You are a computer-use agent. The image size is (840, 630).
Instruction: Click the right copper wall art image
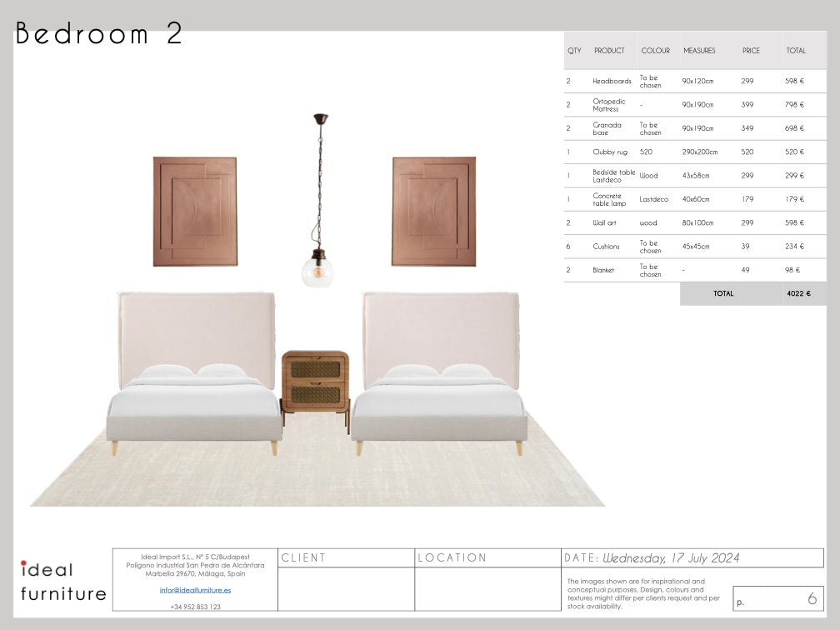point(434,212)
